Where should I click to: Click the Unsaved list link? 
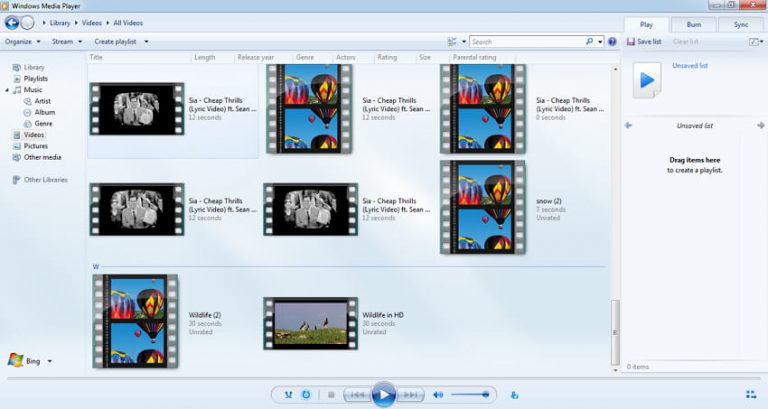coord(690,66)
